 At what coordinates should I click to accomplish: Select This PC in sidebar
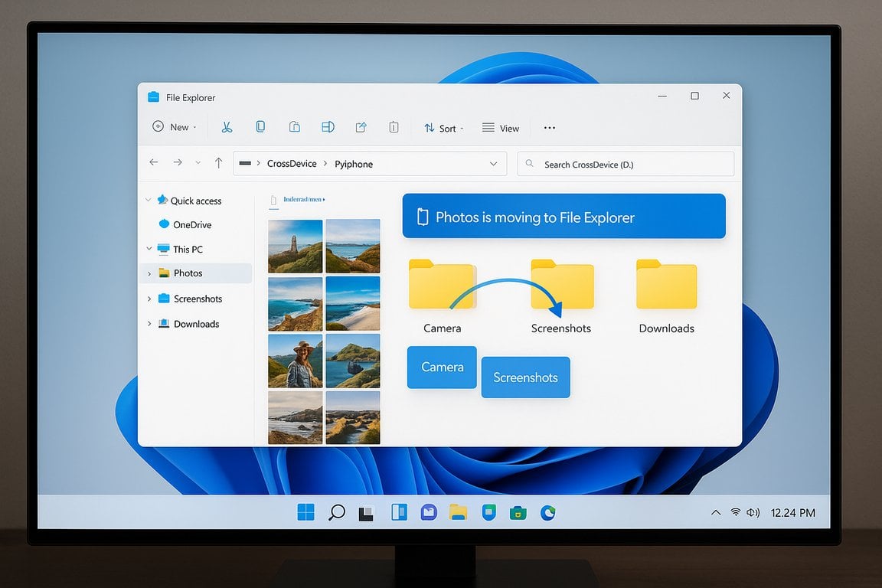point(180,249)
